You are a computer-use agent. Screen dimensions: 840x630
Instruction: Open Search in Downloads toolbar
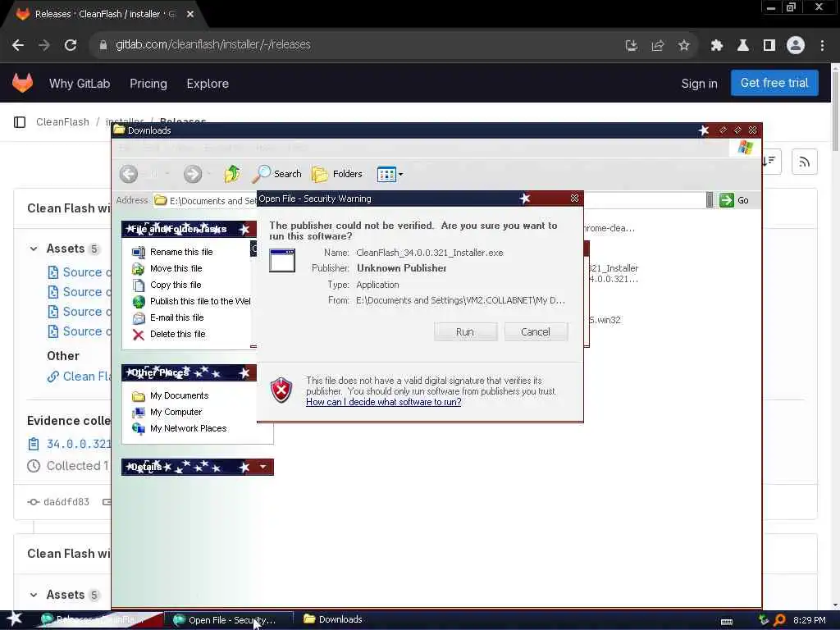pyautogui.click(x=277, y=174)
